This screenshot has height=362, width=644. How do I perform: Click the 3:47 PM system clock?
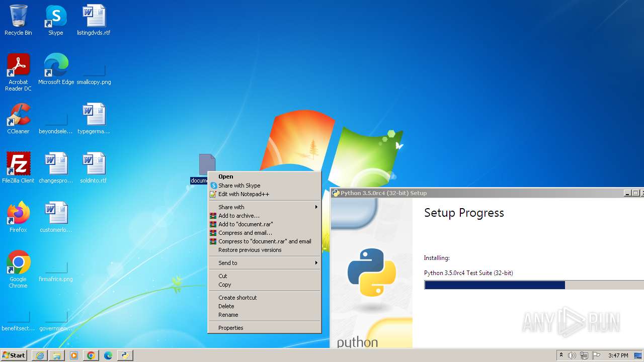pyautogui.click(x=618, y=355)
